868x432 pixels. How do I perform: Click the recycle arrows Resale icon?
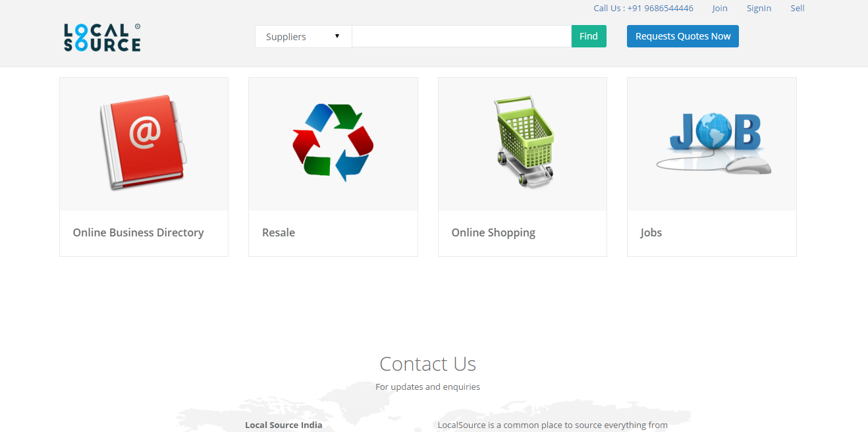[x=333, y=142]
